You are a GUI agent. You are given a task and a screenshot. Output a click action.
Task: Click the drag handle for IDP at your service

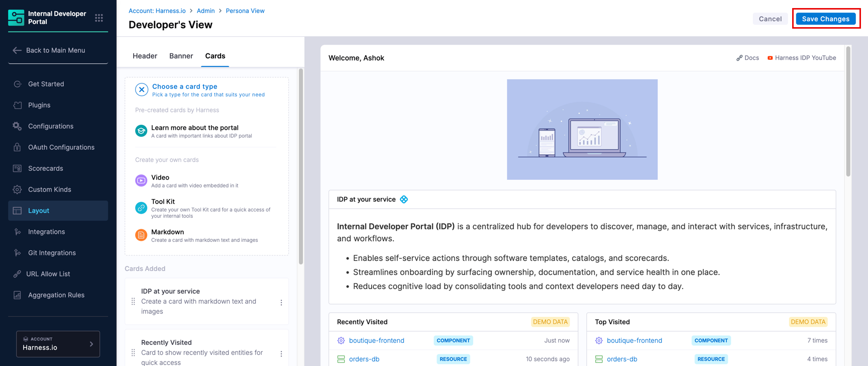pos(133,302)
